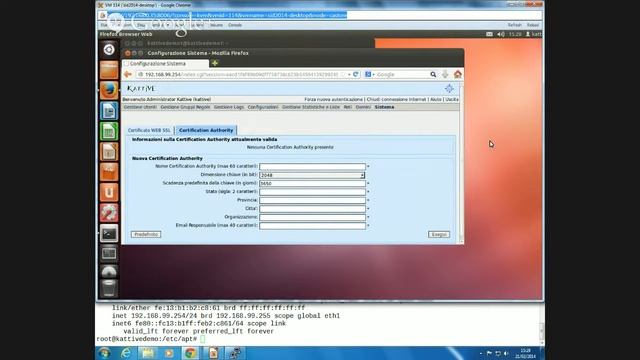Open LibreOffice Writer from the dock
The height and width of the screenshot is (360, 640).
tap(109, 111)
